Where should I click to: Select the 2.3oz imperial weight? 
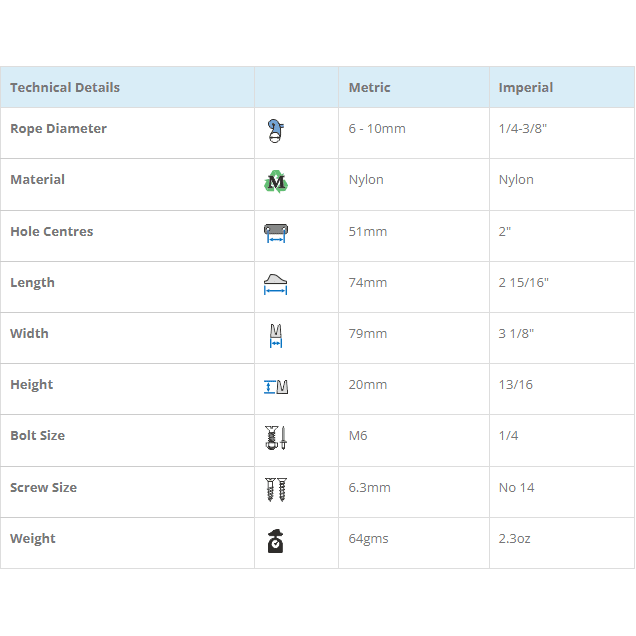coord(514,539)
